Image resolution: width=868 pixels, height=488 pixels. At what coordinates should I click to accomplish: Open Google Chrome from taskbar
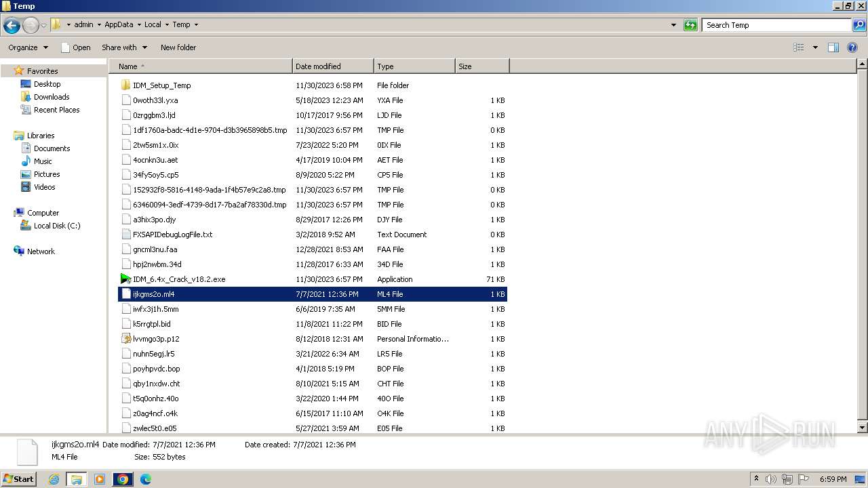[123, 479]
